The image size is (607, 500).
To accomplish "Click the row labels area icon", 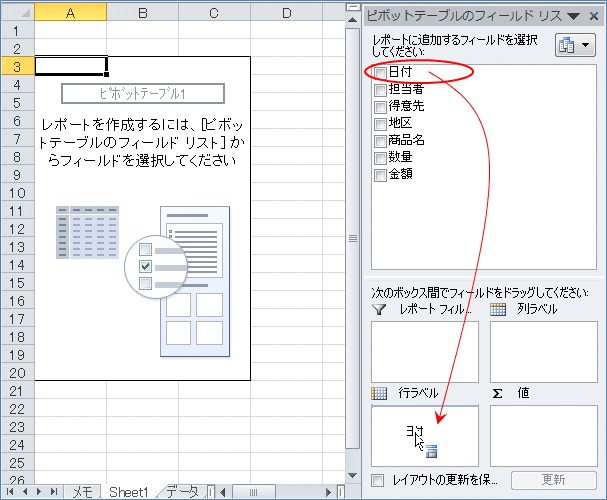I will click(x=378, y=394).
